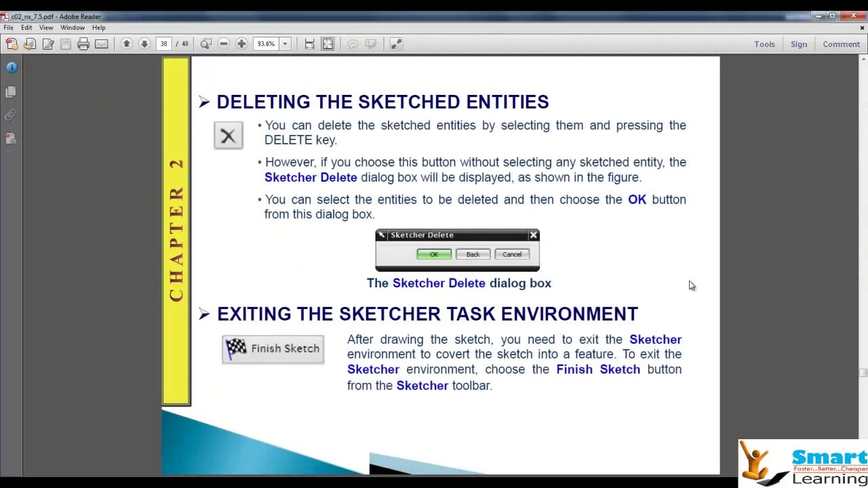Click the zoom value field showing 93.6%
The width and height of the screenshot is (868, 488).
(267, 44)
